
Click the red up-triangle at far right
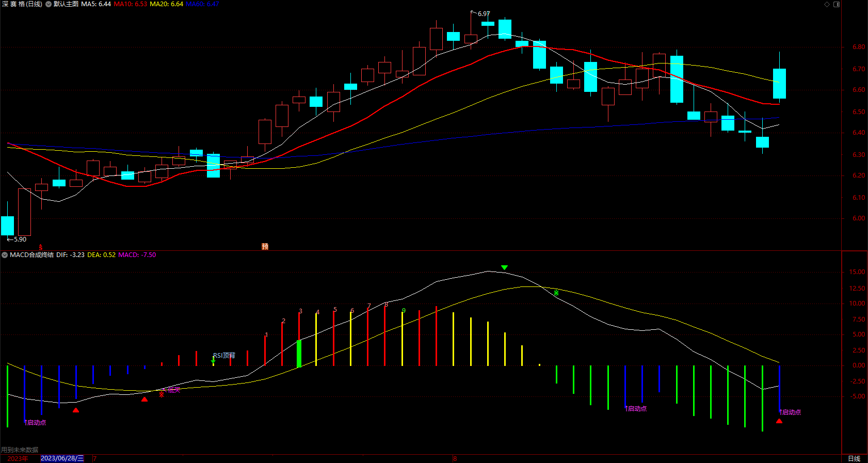(x=779, y=421)
